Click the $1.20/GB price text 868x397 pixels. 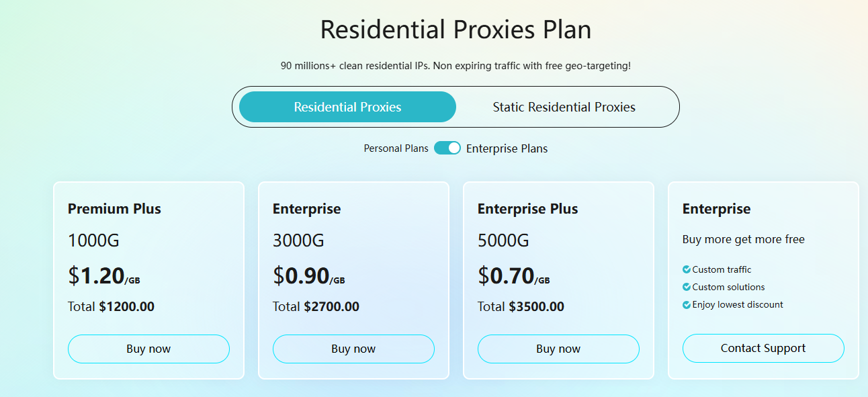(103, 275)
